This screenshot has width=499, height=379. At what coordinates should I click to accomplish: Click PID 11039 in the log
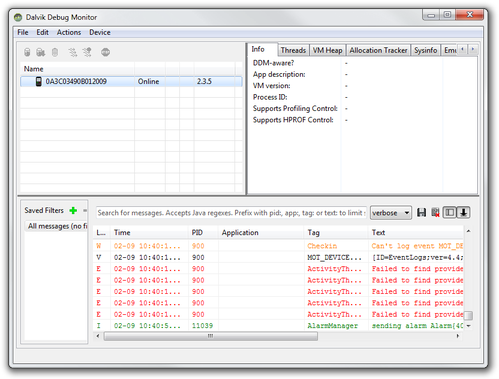(x=202, y=326)
